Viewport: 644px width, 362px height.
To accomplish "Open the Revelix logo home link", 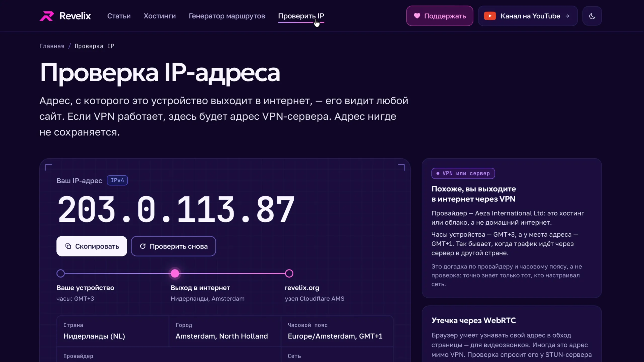I will pyautogui.click(x=65, y=16).
